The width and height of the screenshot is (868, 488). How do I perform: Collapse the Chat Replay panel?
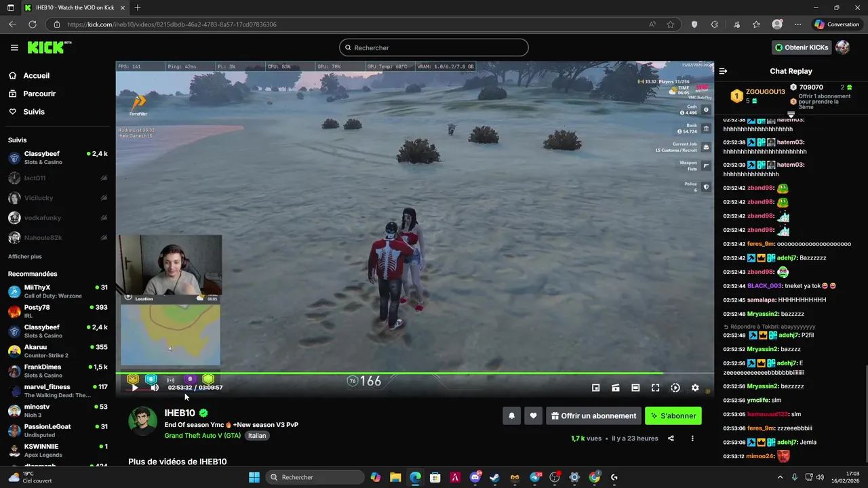click(723, 71)
